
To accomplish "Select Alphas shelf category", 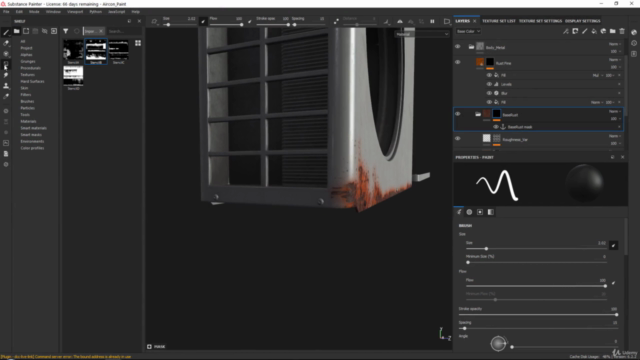I will click(x=26, y=55).
